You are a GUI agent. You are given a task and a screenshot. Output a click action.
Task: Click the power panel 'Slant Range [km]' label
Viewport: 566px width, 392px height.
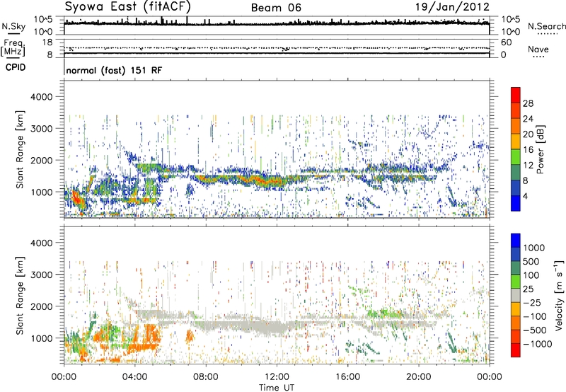pos(20,149)
